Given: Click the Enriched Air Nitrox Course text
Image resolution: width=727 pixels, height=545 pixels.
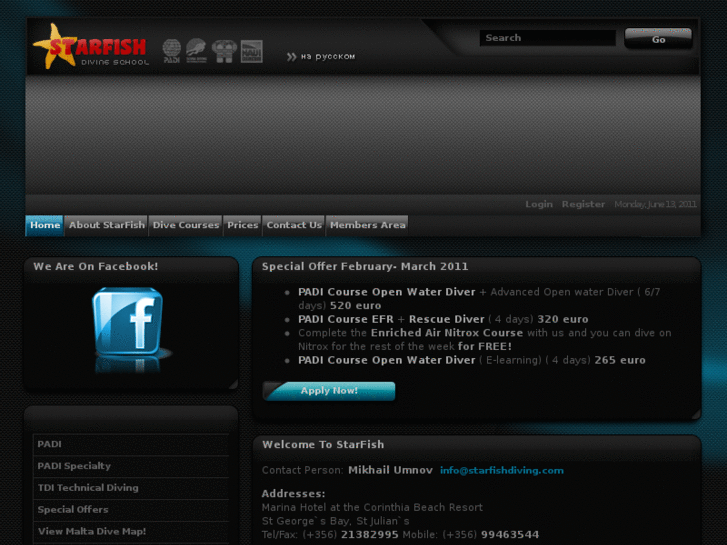Looking at the screenshot, I should coord(447,333).
